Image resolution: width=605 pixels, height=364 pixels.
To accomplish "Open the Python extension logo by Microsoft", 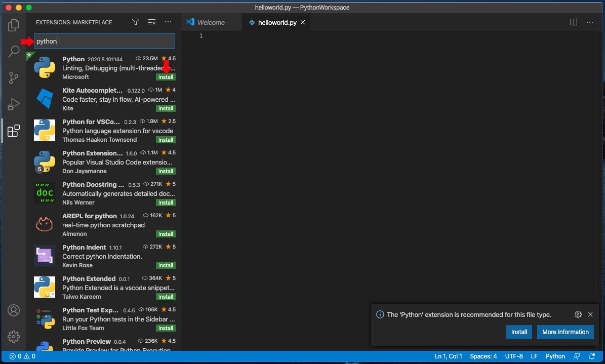I will tap(45, 67).
